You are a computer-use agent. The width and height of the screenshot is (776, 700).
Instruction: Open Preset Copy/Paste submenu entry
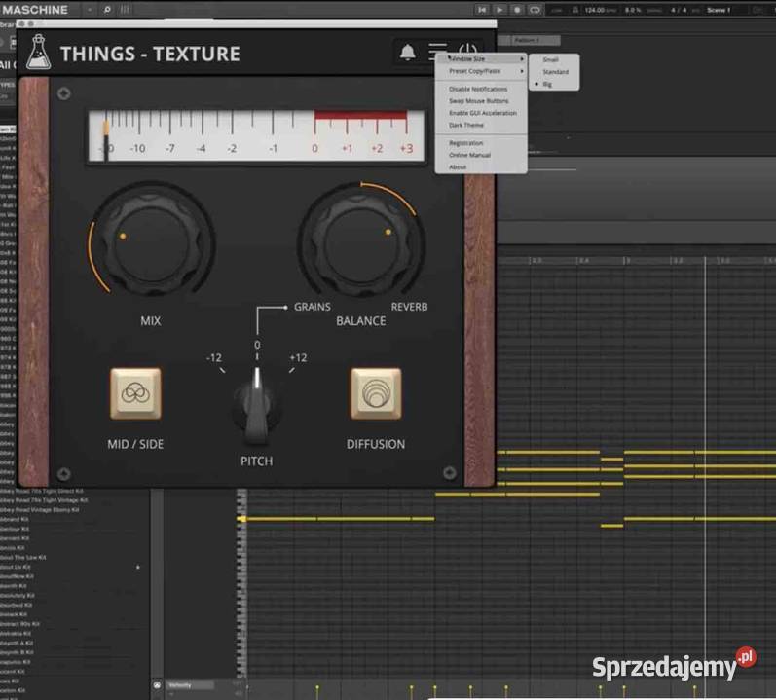pyautogui.click(x=481, y=71)
